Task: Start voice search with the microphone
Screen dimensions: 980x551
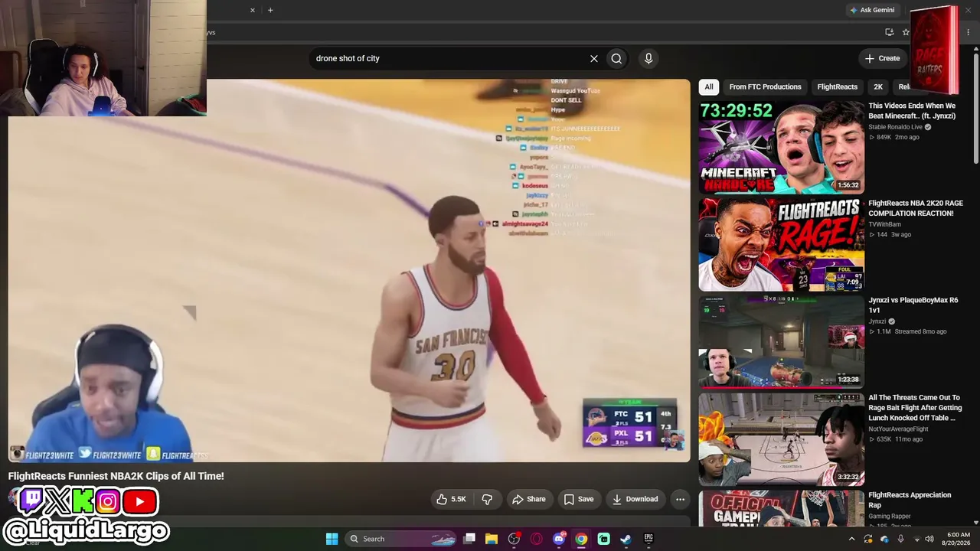Action: tap(648, 58)
